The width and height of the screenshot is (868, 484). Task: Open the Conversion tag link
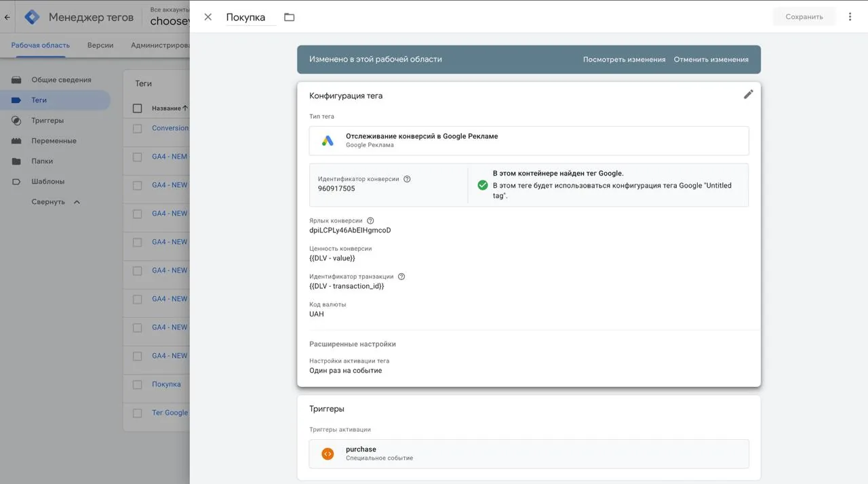(170, 128)
